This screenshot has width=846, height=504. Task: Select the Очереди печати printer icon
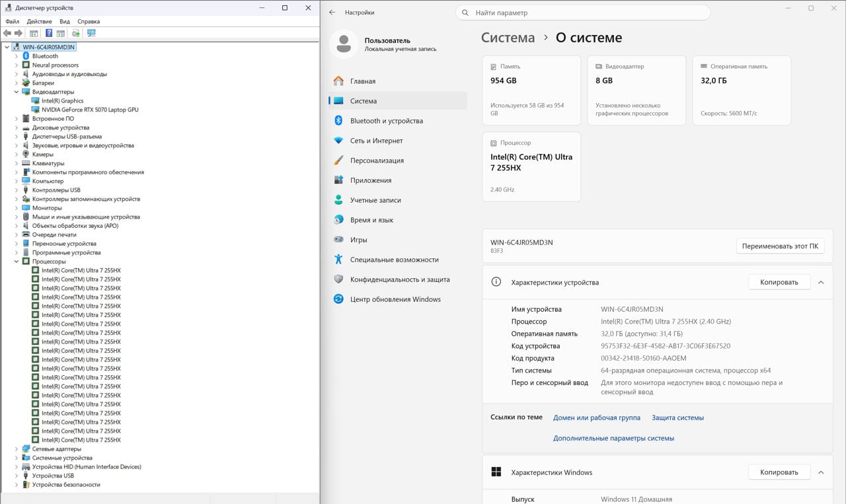26,234
